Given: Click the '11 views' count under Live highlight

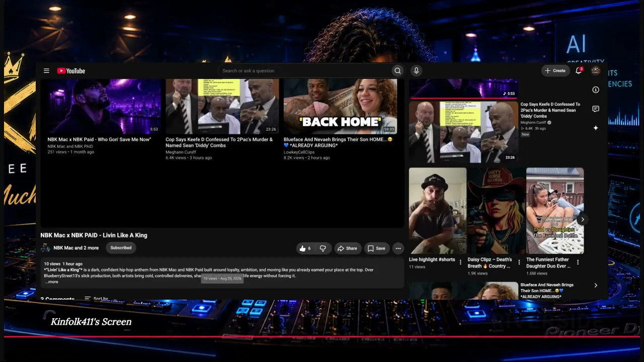Looking at the screenshot, I should 417,267.
